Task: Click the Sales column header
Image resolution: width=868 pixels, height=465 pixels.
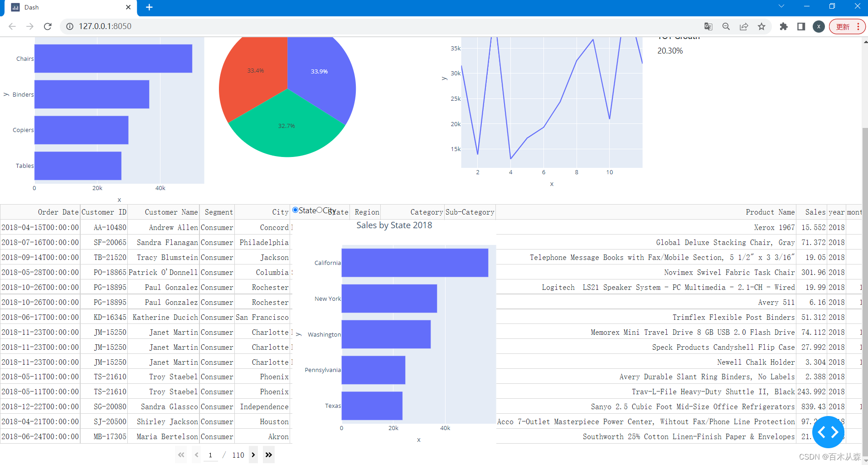Action: (x=812, y=212)
